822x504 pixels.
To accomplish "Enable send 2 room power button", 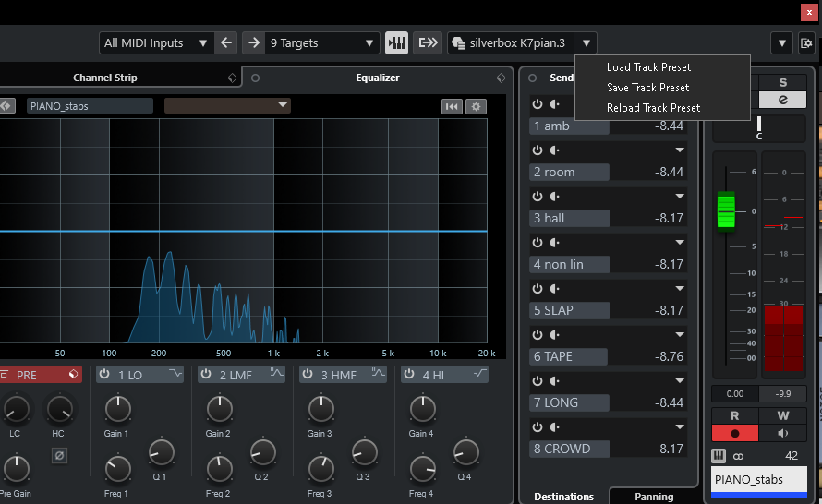I will pyautogui.click(x=538, y=150).
